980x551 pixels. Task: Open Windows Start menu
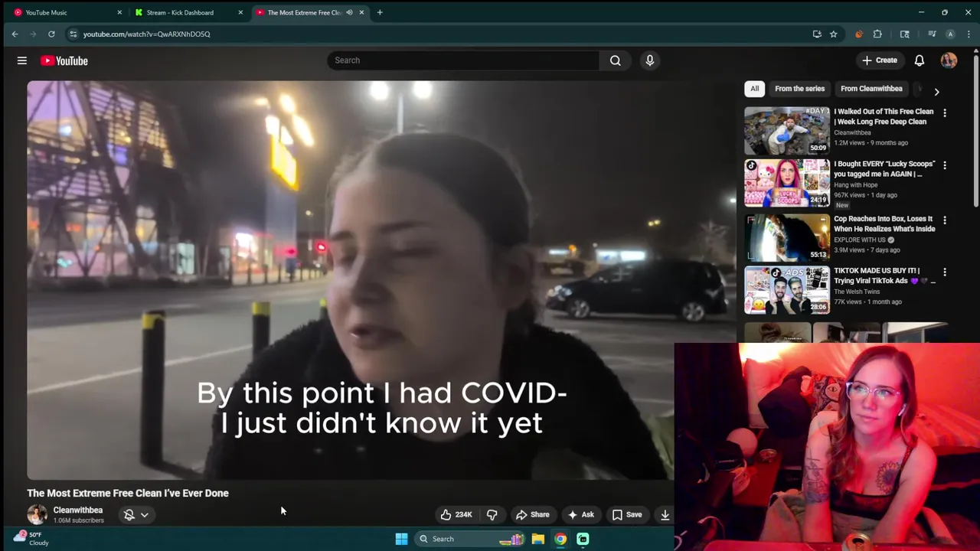401,539
